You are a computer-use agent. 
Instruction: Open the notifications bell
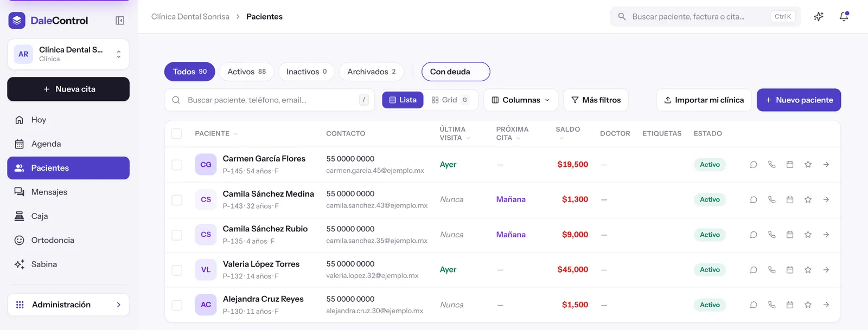tap(844, 17)
